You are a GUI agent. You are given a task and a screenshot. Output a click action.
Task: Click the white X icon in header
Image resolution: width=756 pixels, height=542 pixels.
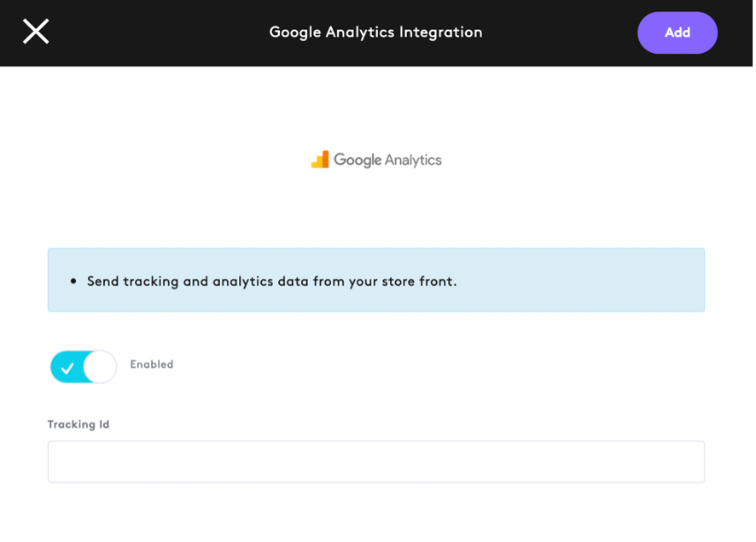click(36, 32)
